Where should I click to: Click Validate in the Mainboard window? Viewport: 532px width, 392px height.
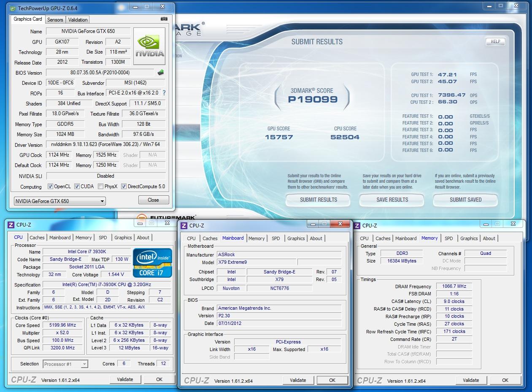click(x=298, y=380)
